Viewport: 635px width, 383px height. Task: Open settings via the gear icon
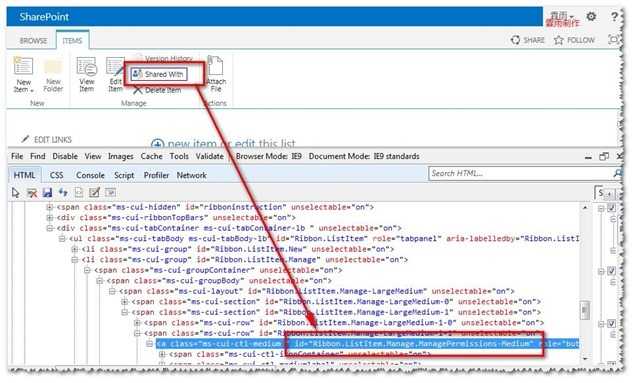coord(591,16)
